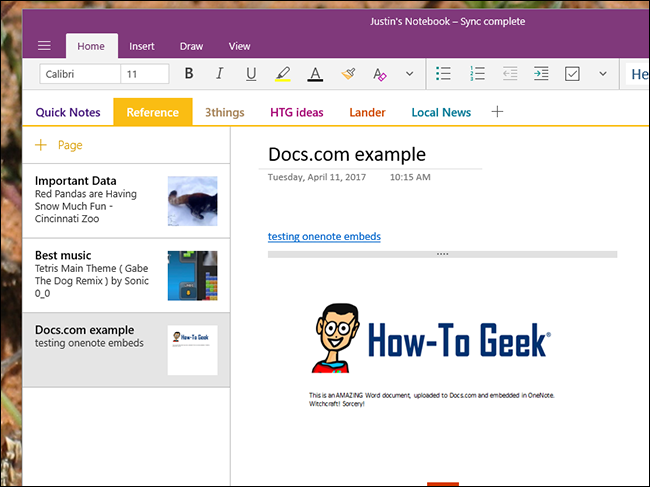The height and width of the screenshot is (487, 650).
Task: Apply italic formatting
Action: tap(220, 74)
